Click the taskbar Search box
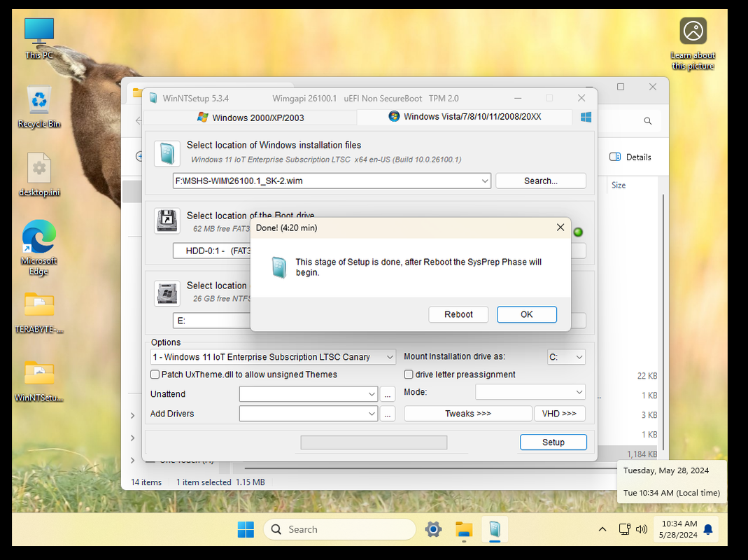 click(339, 529)
